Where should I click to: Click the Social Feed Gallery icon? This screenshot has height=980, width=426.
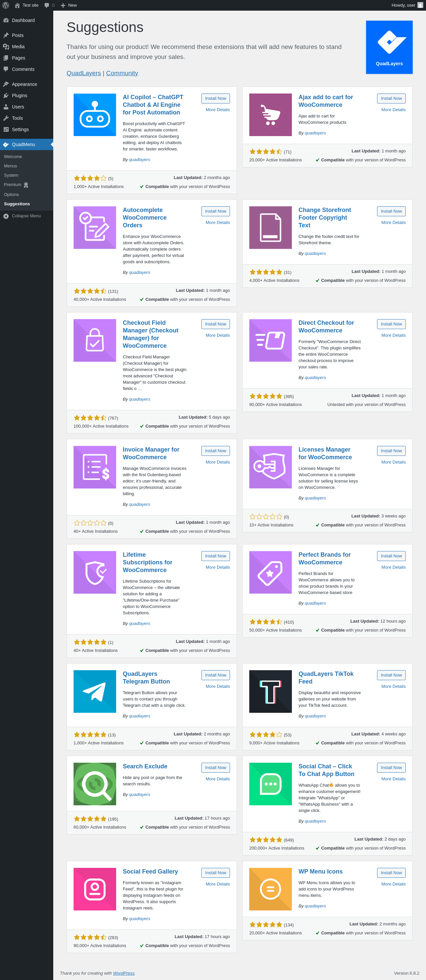95,889
